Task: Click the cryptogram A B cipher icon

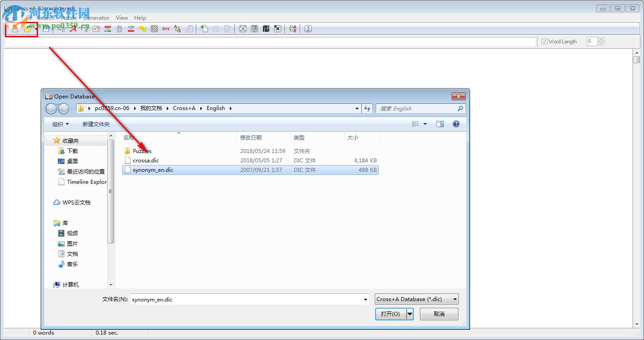Action: point(293,29)
